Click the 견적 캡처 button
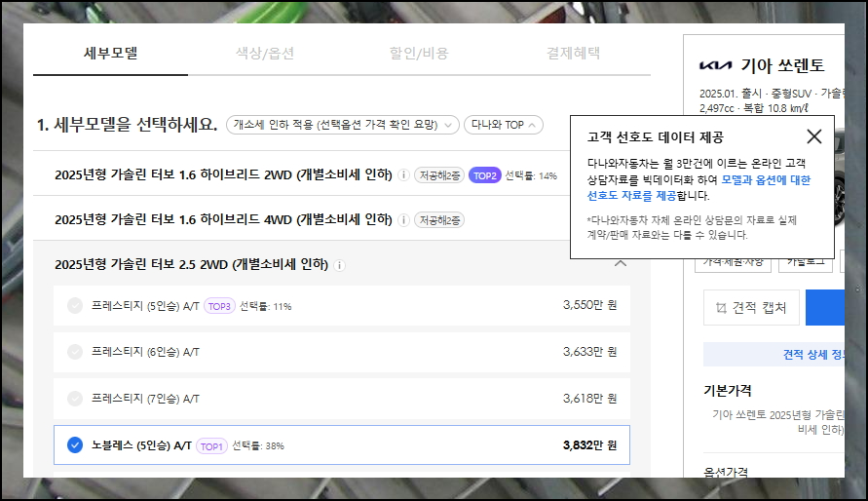The image size is (868, 501). coord(751,307)
